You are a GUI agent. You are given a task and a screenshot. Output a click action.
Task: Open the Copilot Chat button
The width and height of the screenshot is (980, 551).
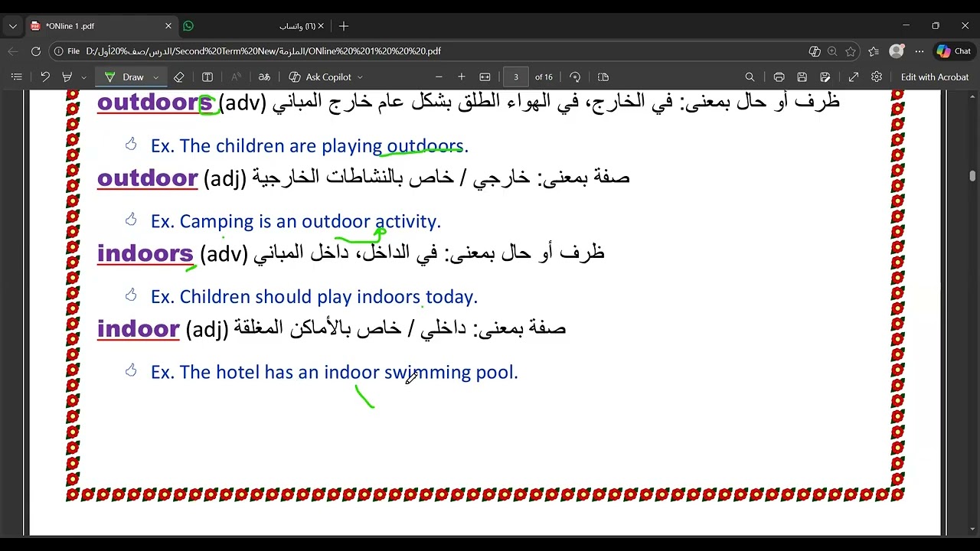click(x=953, y=51)
